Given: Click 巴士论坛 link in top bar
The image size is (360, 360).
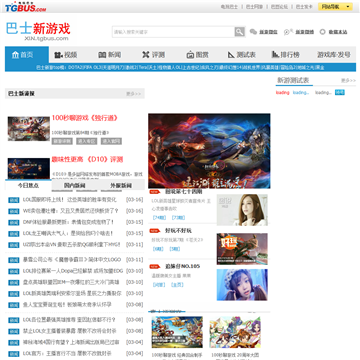Looking at the screenshot, I should pyautogui.click(x=279, y=7).
